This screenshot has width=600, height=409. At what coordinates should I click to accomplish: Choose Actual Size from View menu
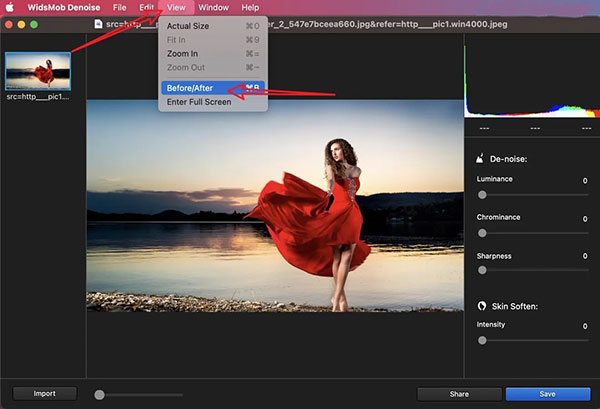[x=213, y=26]
